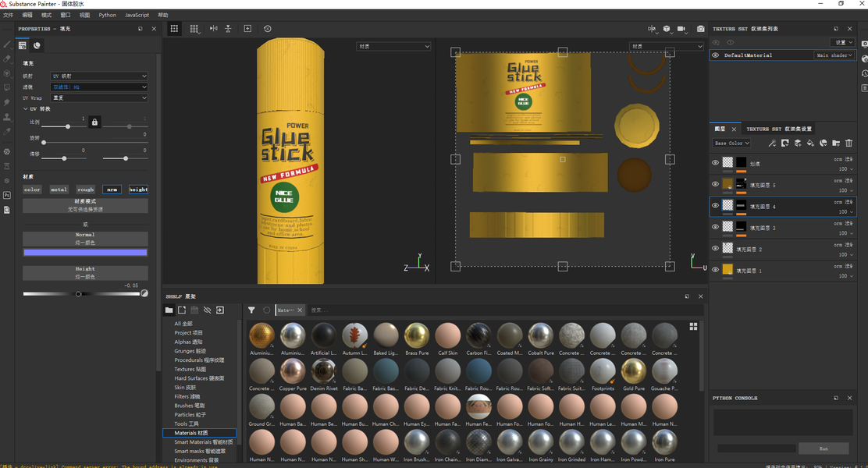Click the vertical symmetry axis icon
The width and height of the screenshot is (868, 468).
228,28
